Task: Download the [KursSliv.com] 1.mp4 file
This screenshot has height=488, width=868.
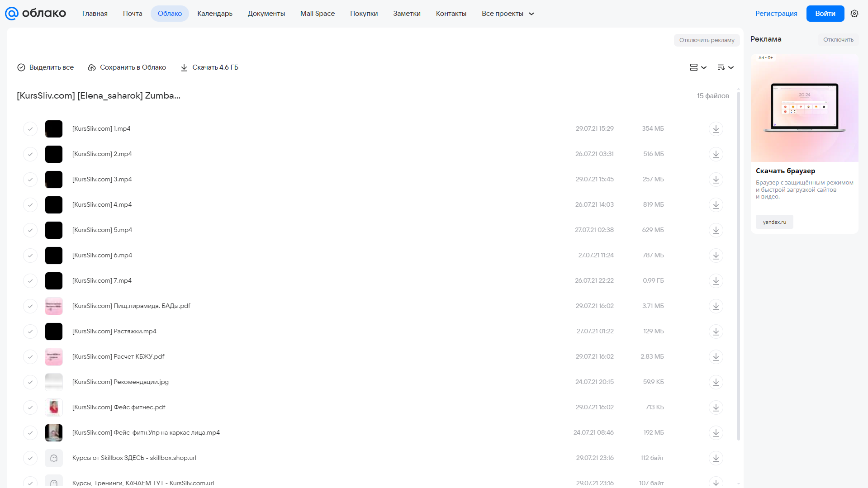Action: (716, 129)
